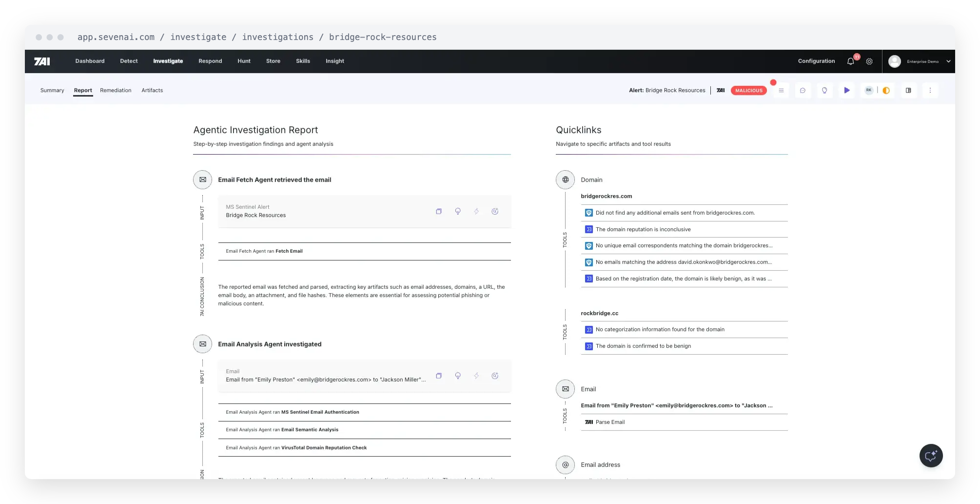Toggle the side panel layout icon
This screenshot has width=980, height=504.
(x=908, y=90)
